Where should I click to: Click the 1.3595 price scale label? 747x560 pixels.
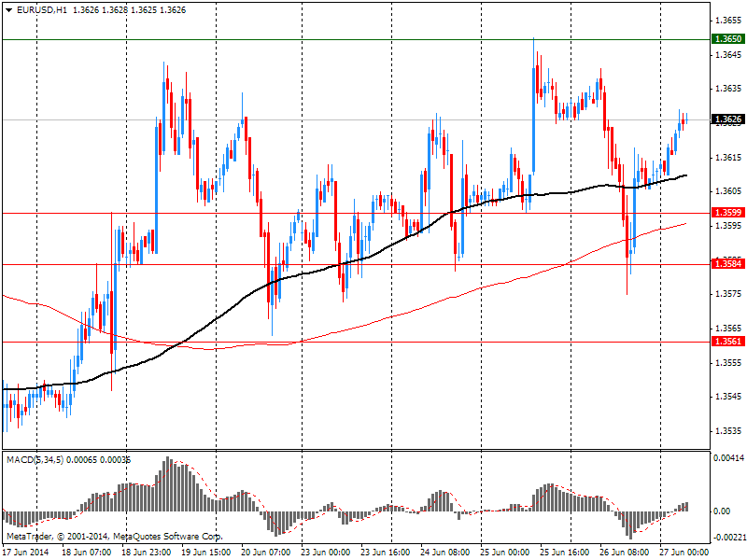[729, 225]
